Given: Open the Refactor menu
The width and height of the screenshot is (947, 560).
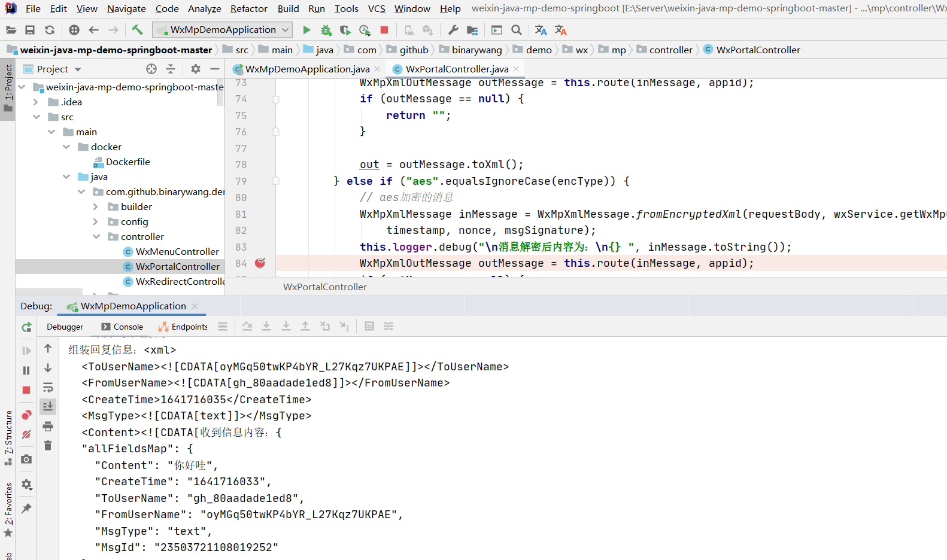Looking at the screenshot, I should 249,8.
